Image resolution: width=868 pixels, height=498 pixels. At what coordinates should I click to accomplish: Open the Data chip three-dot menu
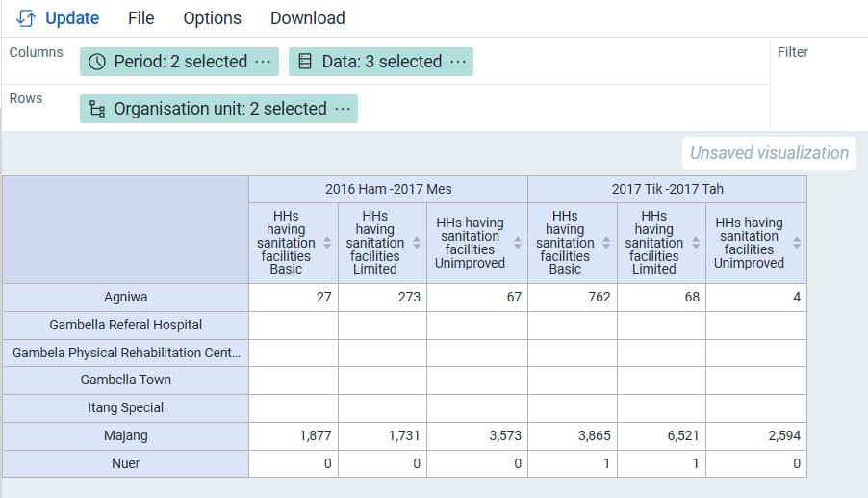point(457,62)
